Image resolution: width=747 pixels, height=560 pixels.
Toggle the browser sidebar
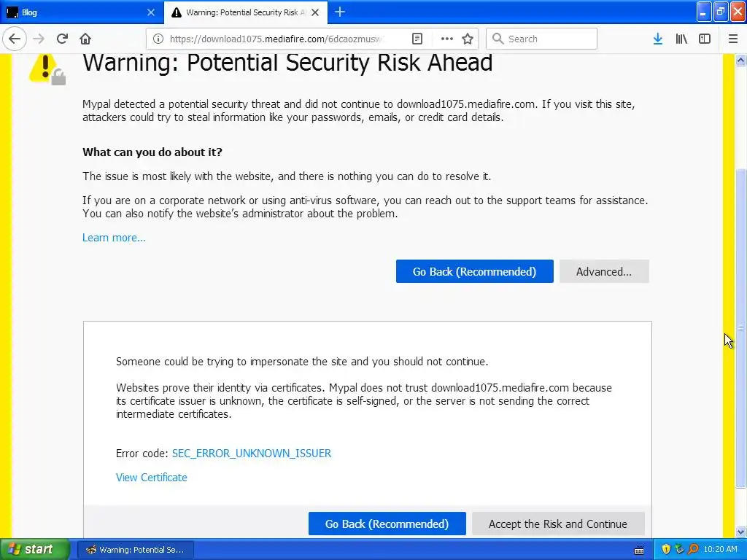click(x=705, y=39)
